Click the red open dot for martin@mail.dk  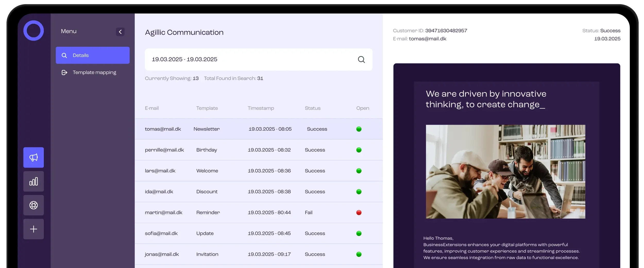tap(359, 212)
